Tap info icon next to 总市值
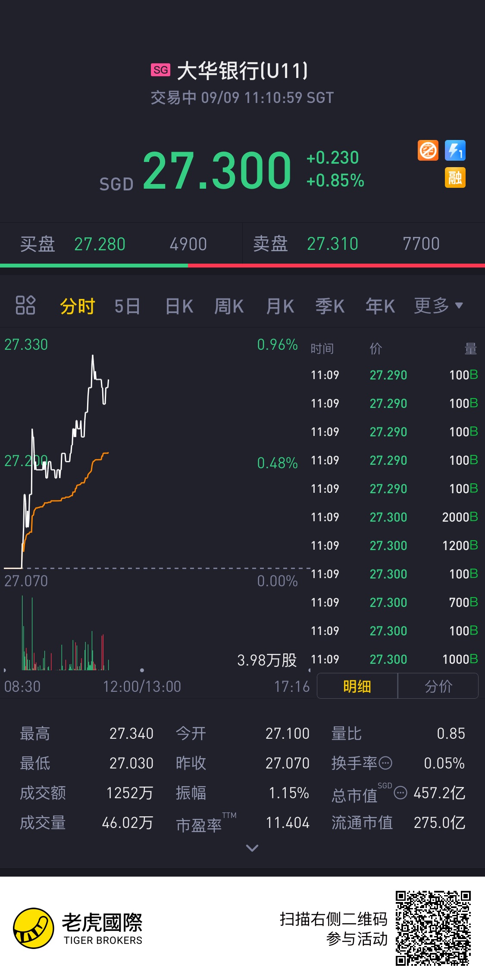This screenshot has height=980, width=485. [x=401, y=793]
